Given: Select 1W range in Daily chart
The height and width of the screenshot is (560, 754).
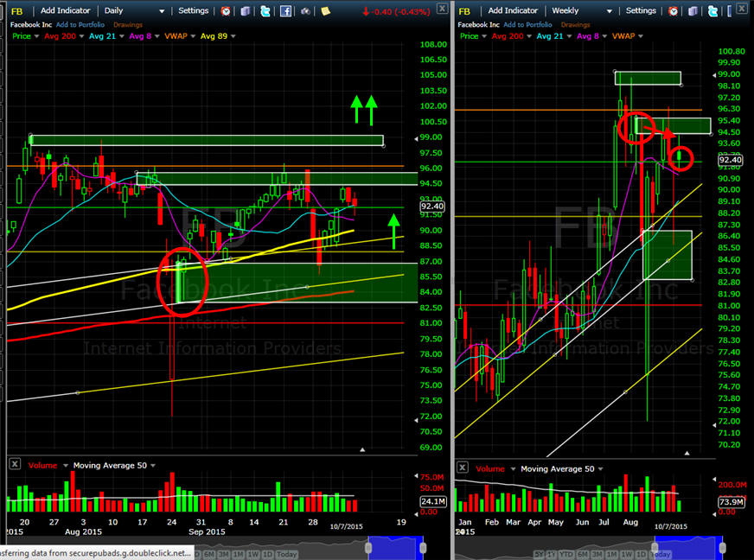Looking at the screenshot, I should coord(253,554).
